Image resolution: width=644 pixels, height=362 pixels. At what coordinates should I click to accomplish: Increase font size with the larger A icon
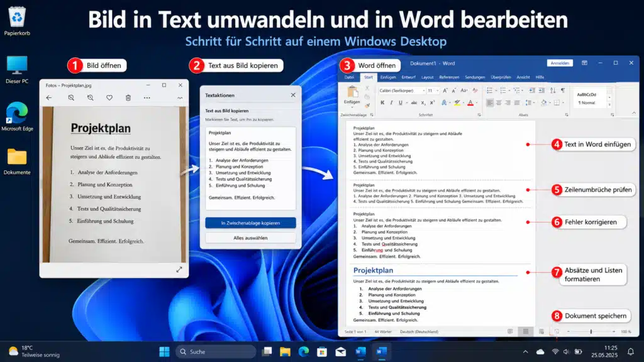pos(445,90)
